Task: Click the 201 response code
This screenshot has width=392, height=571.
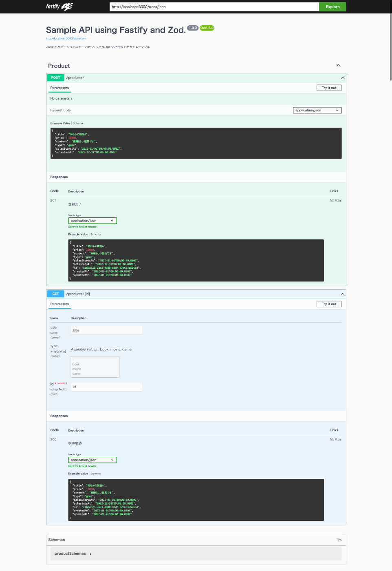Action: point(53,200)
